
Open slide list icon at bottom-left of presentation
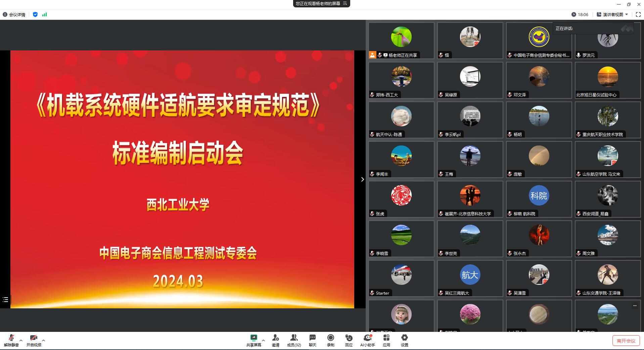[5, 300]
